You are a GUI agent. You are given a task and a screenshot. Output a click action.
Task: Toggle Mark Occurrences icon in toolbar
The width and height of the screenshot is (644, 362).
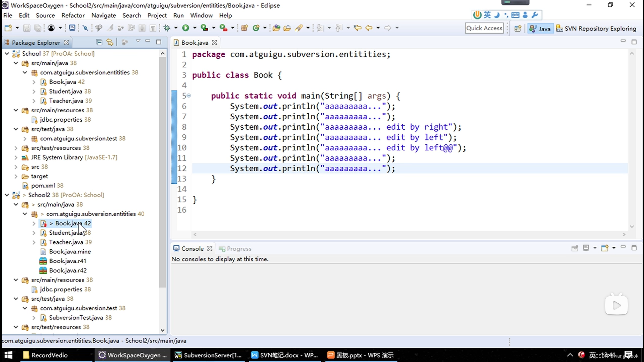point(110,28)
